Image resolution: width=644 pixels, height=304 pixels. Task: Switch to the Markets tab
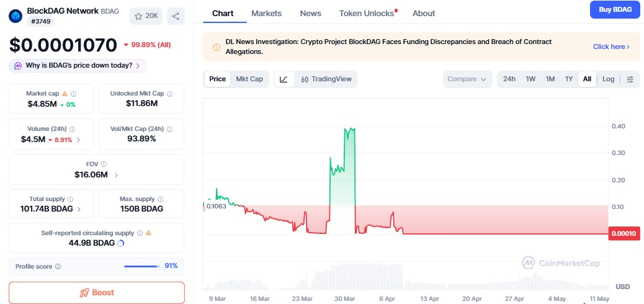coord(267,14)
